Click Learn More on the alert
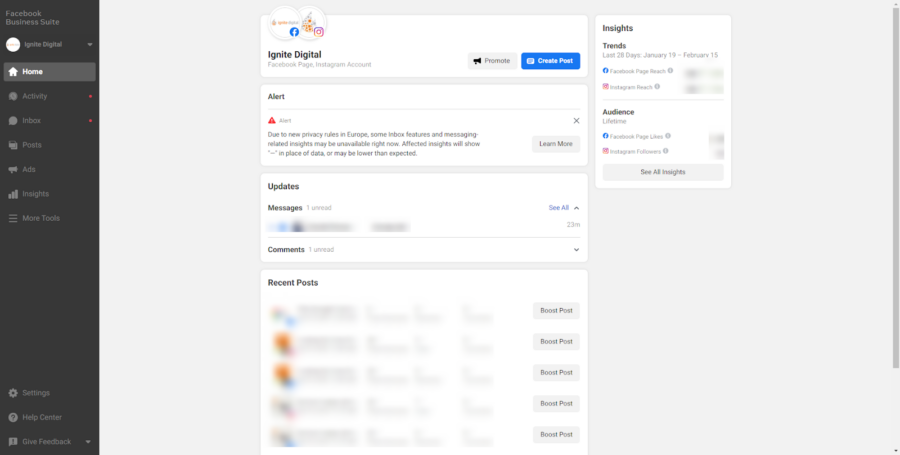 (x=556, y=144)
